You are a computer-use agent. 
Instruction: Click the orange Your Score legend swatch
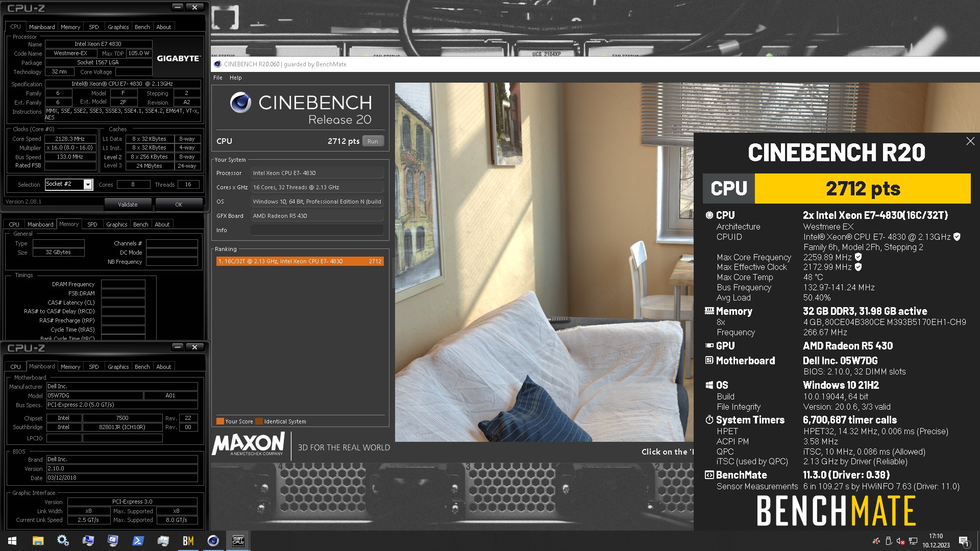(220, 421)
